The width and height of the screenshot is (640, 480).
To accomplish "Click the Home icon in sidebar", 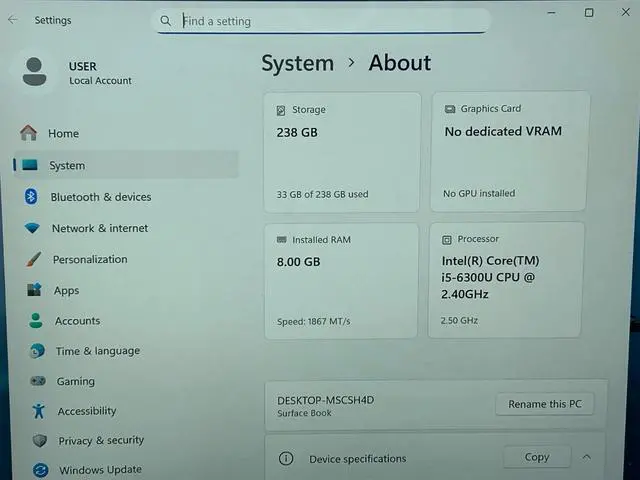I will 28,133.
